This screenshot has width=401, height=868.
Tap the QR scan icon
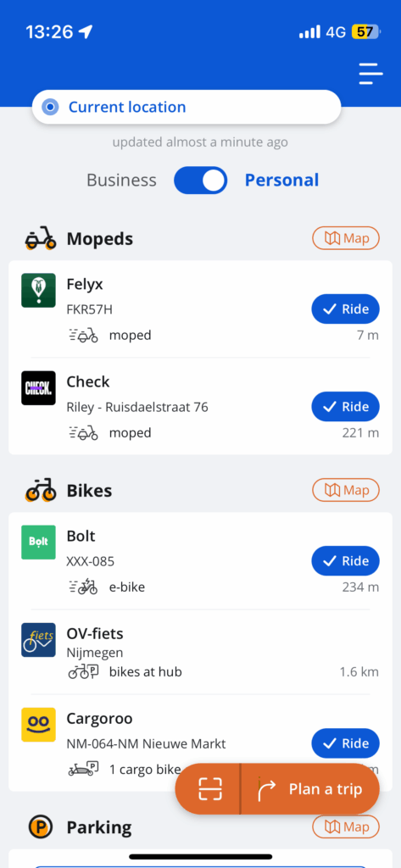(210, 789)
